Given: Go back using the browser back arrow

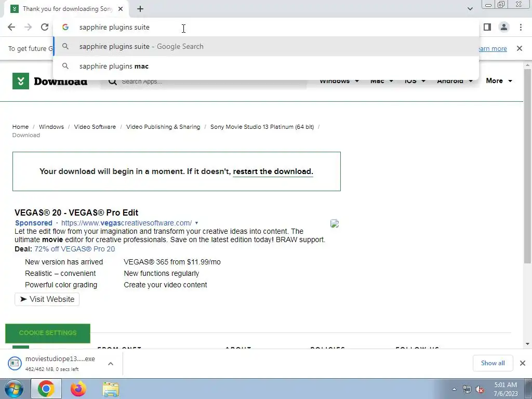Looking at the screenshot, I should pyautogui.click(x=11, y=27).
